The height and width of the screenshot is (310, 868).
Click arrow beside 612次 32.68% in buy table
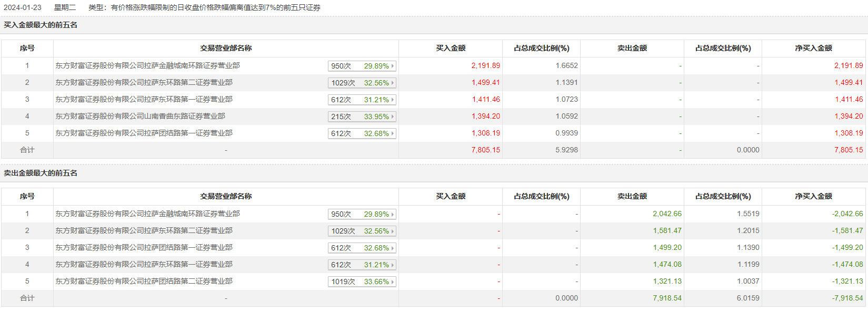coord(393,134)
